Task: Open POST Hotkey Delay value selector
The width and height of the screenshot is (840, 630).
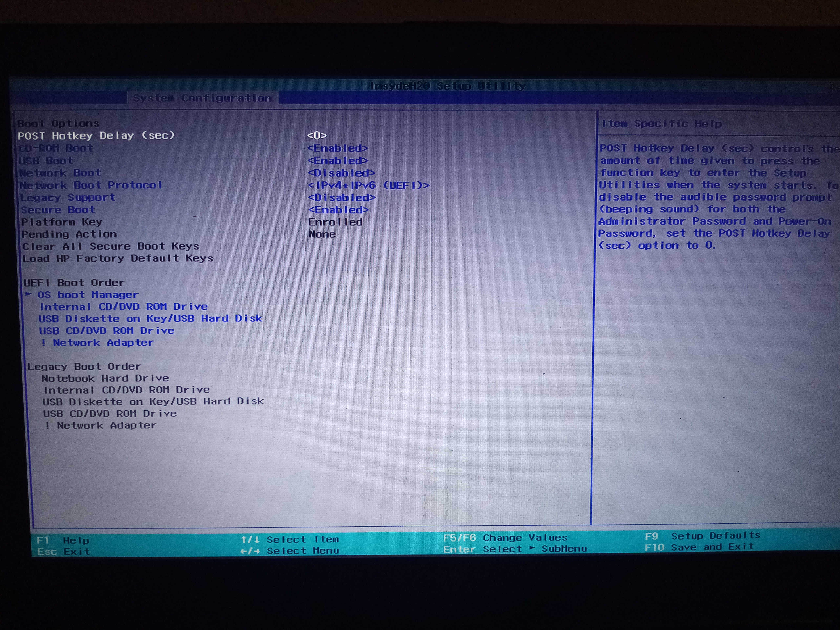Action: click(317, 135)
